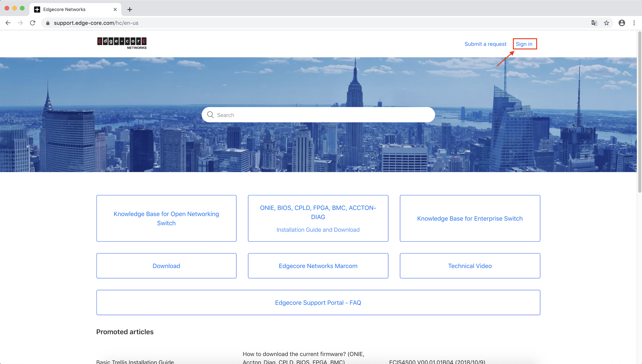The width and height of the screenshot is (642, 364).
Task: Open the Technical Video category
Action: [x=470, y=266]
